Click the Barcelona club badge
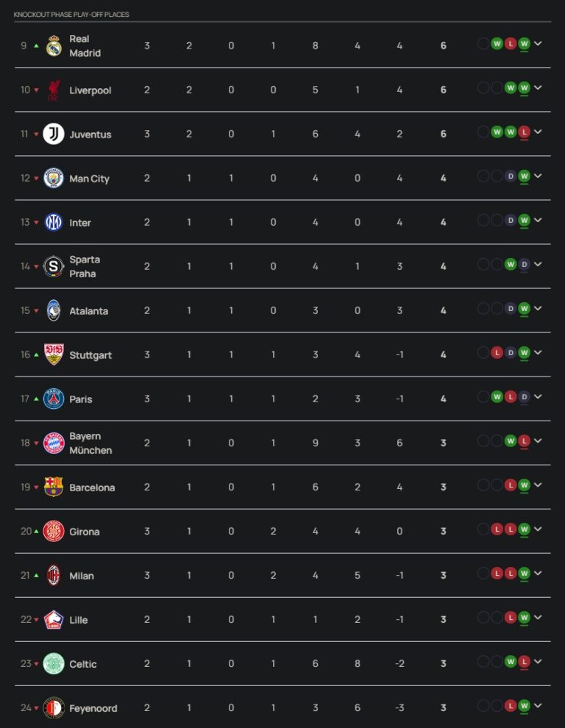565x728 pixels. tap(54, 487)
